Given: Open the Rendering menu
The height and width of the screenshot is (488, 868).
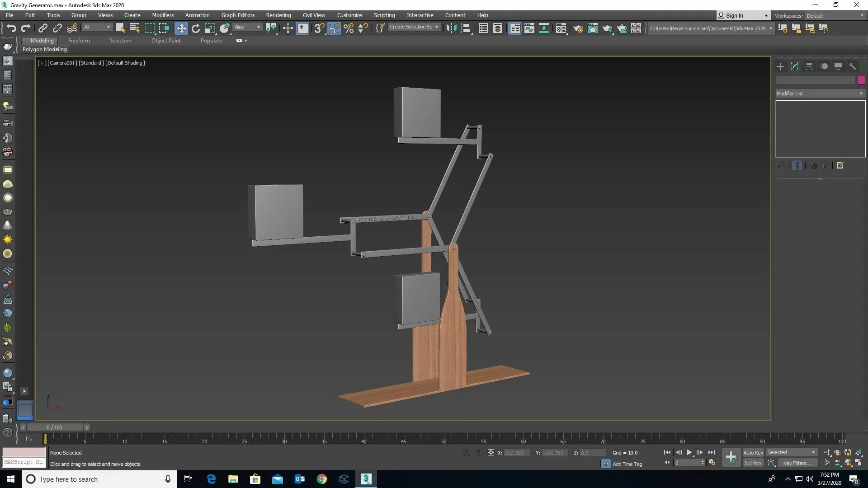Looking at the screenshot, I should 278,15.
